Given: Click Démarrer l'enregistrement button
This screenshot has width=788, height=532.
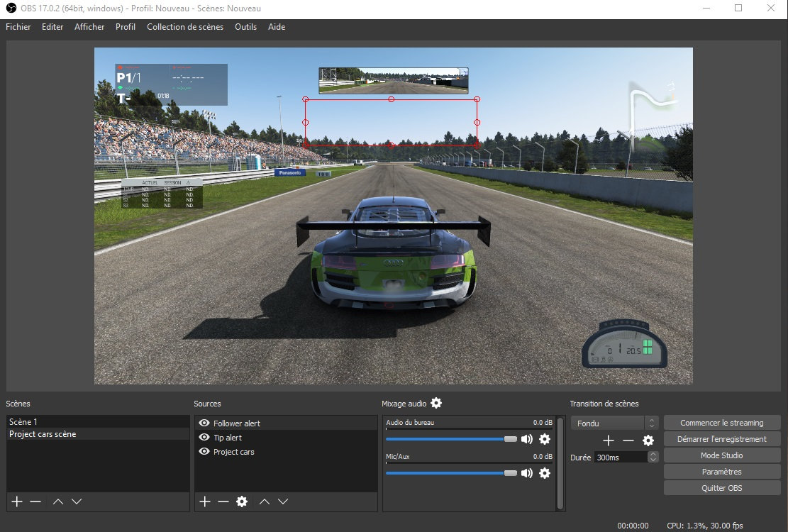Looking at the screenshot, I should coord(721,439).
